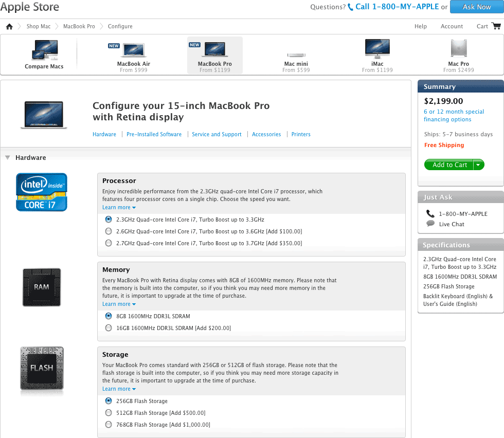Screen dimensions: 504x438
Task: Go to Pre-Installed Software section tab
Action: coord(154,134)
